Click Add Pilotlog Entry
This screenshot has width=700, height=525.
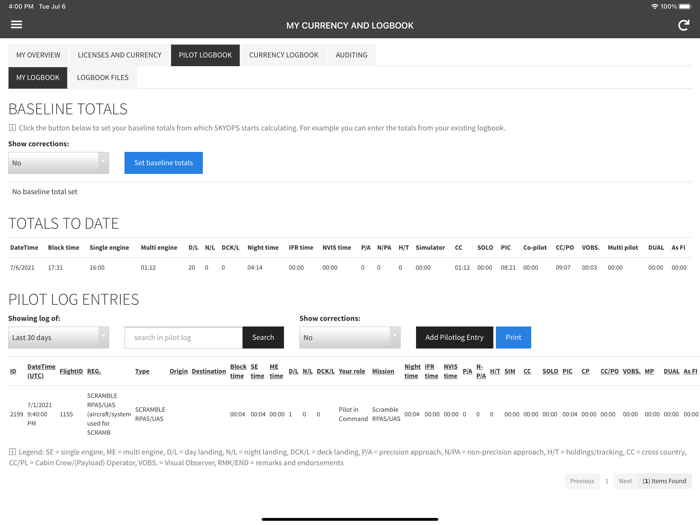[454, 338]
